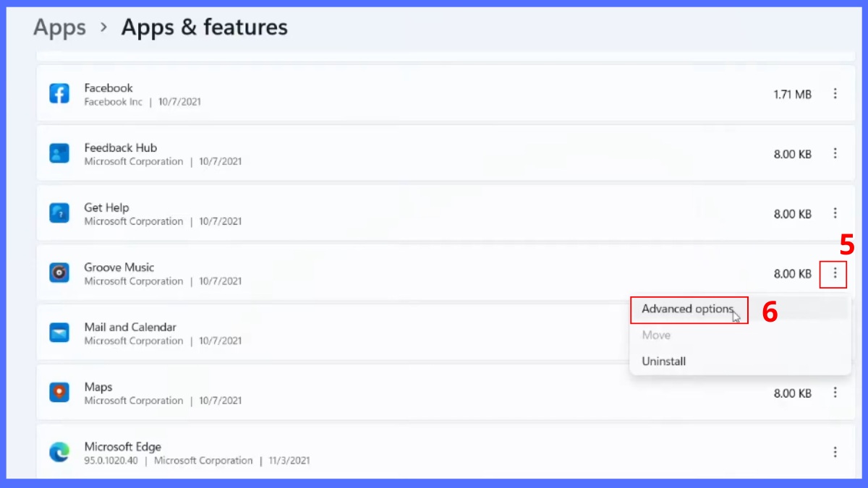This screenshot has width=868, height=488.
Task: Click the 8.00 KB size of Groove Music
Action: click(x=792, y=274)
